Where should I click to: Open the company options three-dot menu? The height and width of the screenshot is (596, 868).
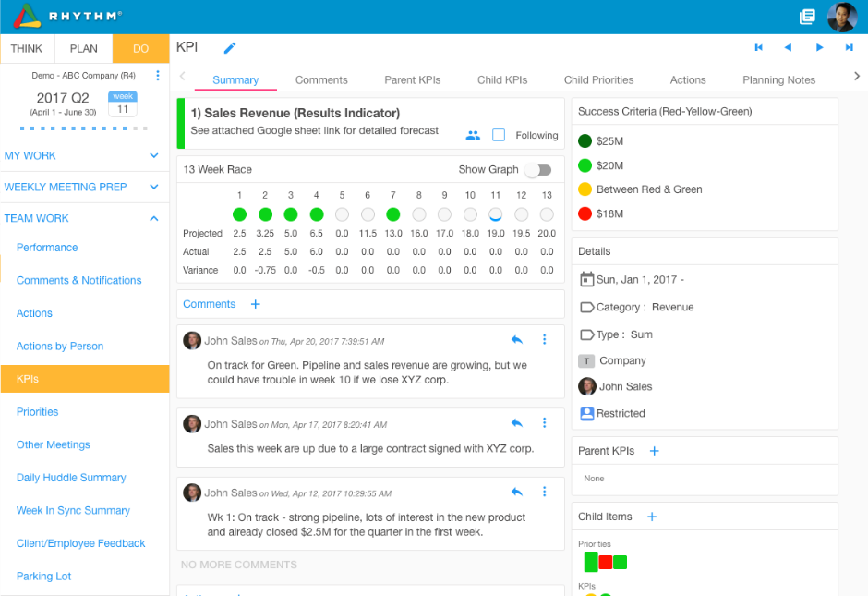pos(158,76)
